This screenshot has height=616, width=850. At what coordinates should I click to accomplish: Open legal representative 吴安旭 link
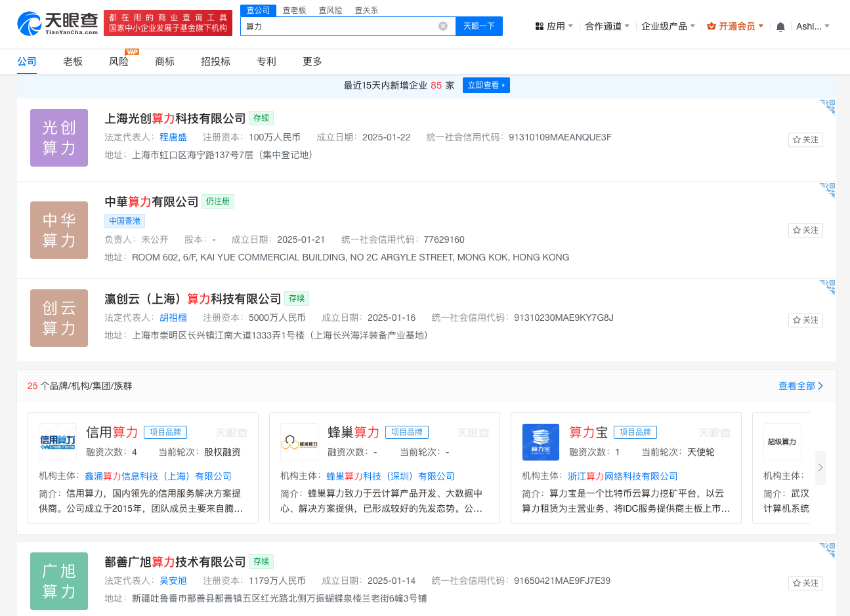(173, 581)
